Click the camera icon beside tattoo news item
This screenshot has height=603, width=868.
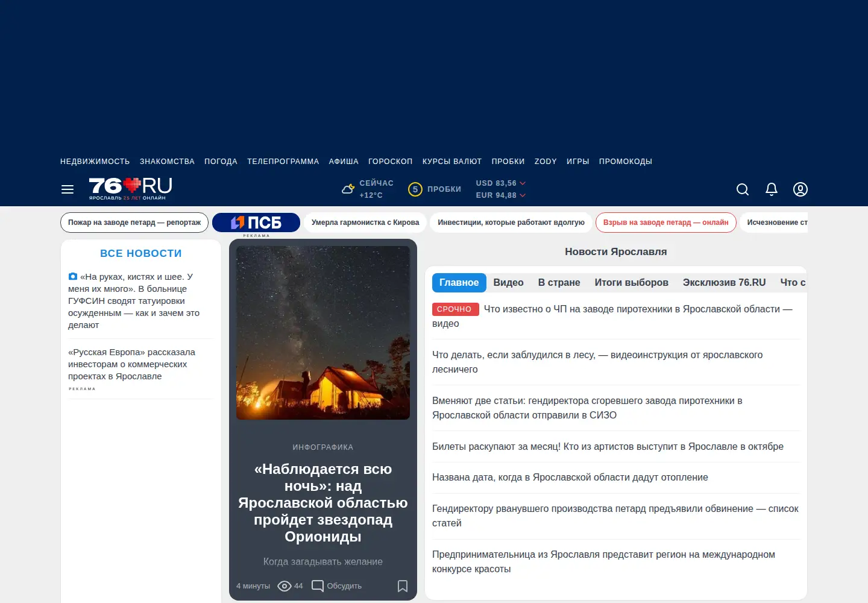[x=73, y=277]
